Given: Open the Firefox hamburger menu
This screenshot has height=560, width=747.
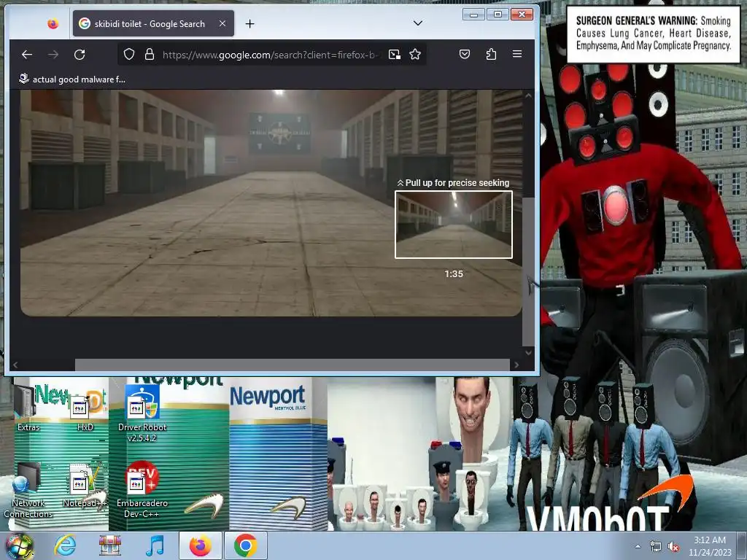Looking at the screenshot, I should (517, 54).
